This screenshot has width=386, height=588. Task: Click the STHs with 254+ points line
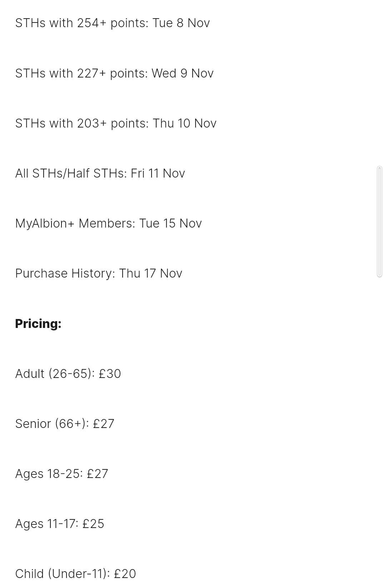112,23
